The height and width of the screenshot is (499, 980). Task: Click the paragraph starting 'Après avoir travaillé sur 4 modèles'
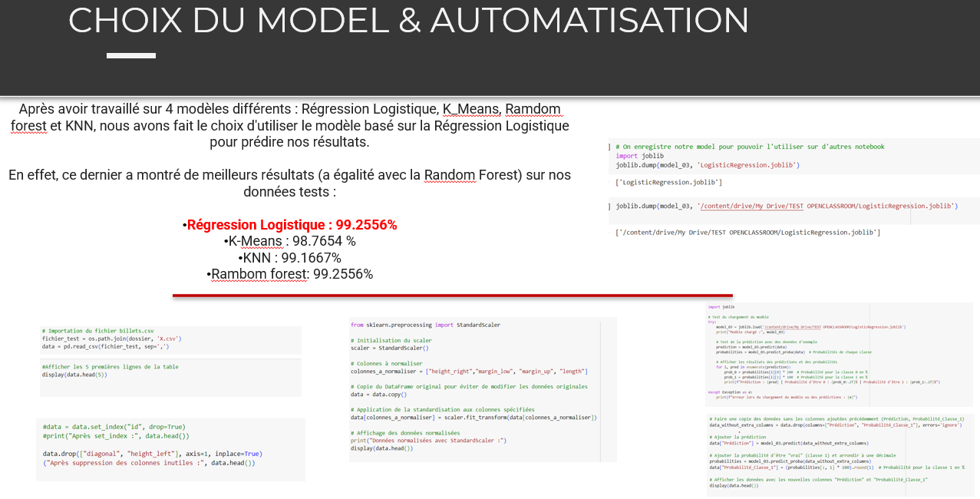(x=290, y=125)
